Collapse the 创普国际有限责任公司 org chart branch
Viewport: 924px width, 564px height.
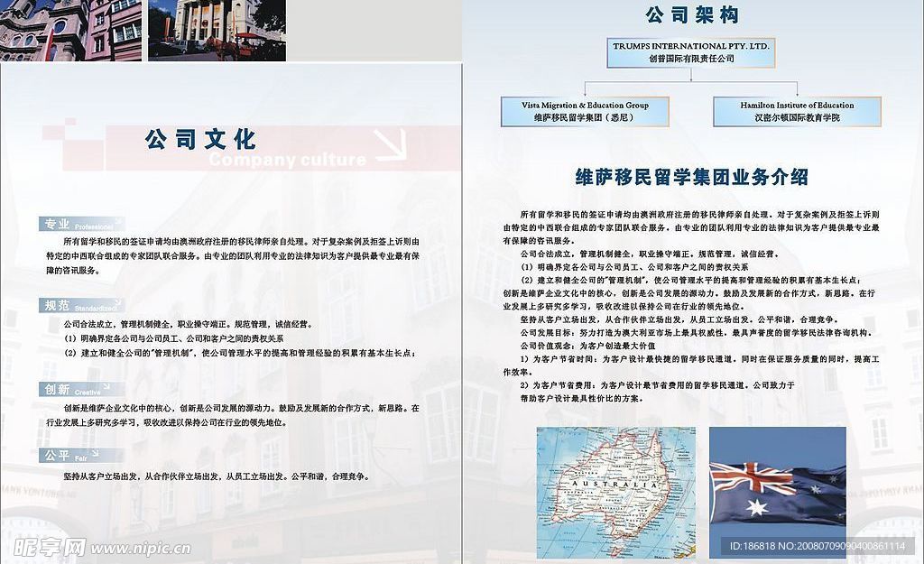click(x=690, y=60)
